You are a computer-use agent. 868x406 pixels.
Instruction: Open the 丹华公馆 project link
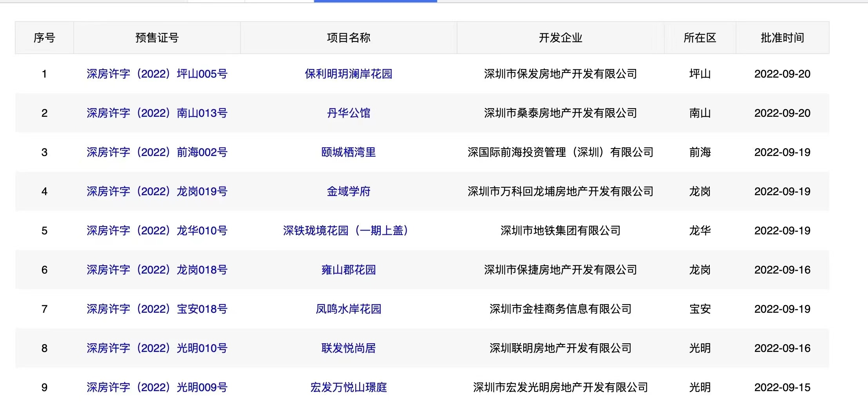pyautogui.click(x=348, y=113)
